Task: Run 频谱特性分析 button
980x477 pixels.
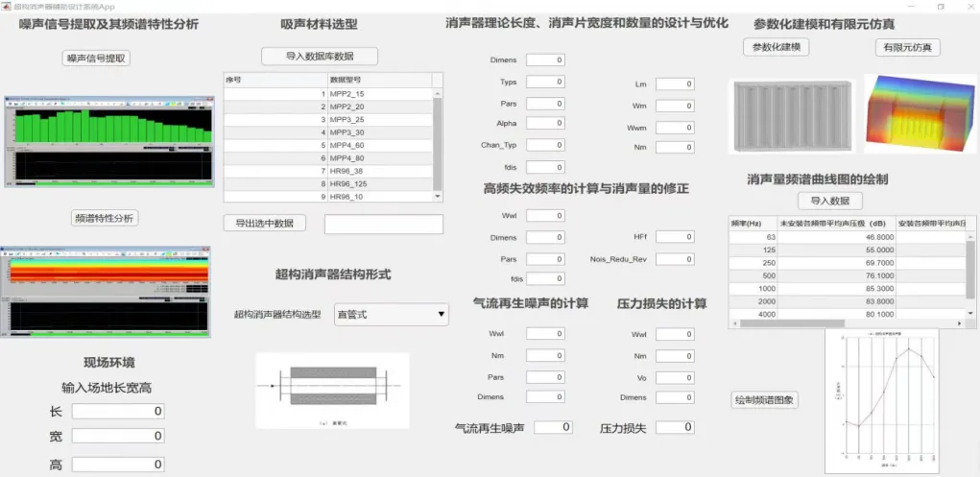Action: click(105, 218)
